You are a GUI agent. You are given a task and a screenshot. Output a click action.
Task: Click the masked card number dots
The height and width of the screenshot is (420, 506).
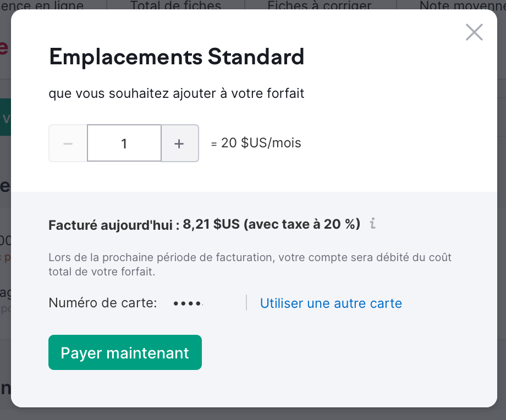coord(188,303)
